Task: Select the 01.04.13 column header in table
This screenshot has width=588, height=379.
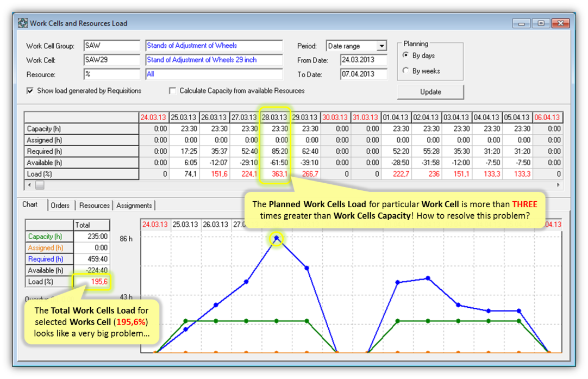Action: click(x=396, y=117)
